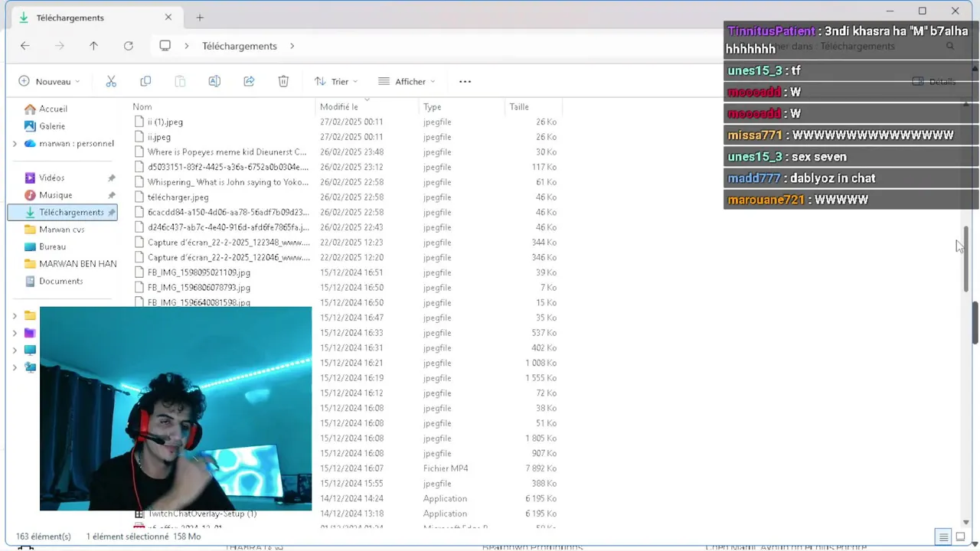The image size is (980, 551).
Task: Rename the selected item via the toolbar icon
Action: click(214, 81)
